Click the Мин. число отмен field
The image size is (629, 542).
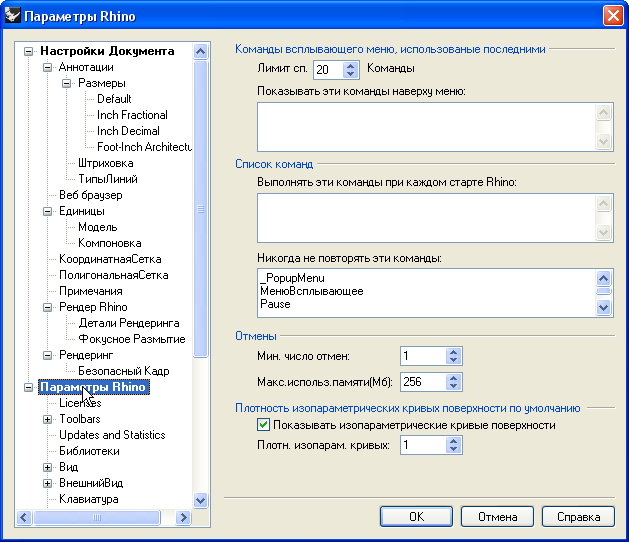pyautogui.click(x=424, y=356)
